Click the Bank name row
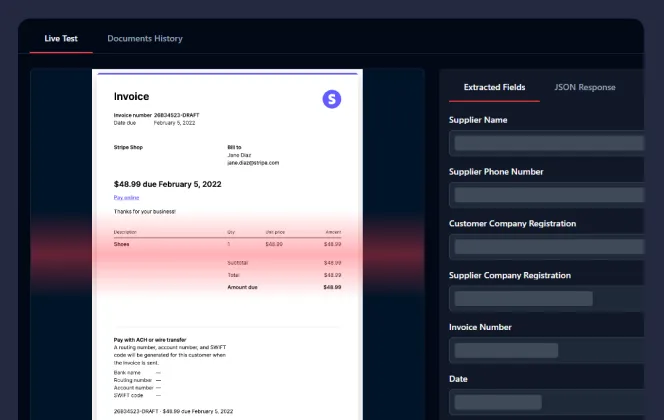 (x=137, y=373)
